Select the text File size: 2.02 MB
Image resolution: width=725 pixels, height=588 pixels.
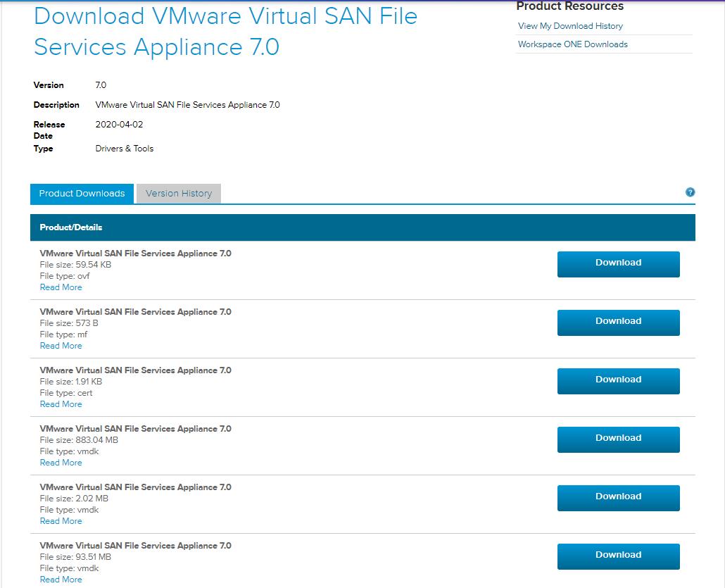74,499
